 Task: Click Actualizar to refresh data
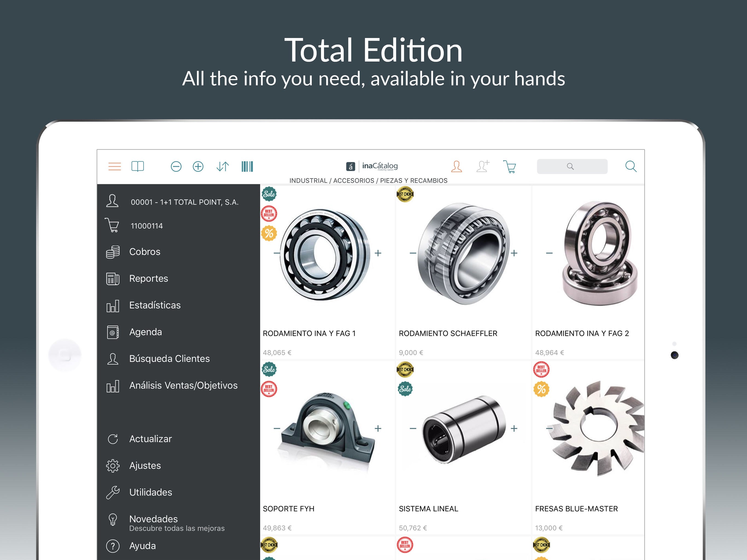pyautogui.click(x=150, y=439)
